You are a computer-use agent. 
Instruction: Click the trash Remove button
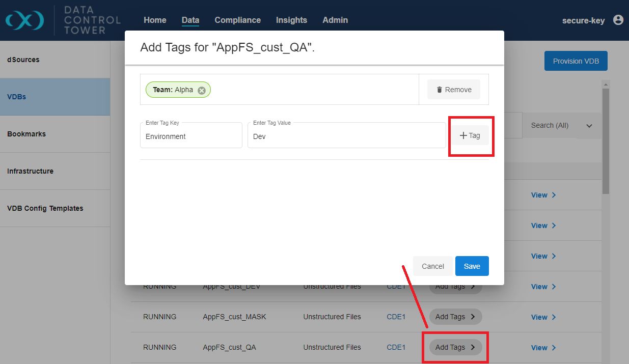pos(453,90)
